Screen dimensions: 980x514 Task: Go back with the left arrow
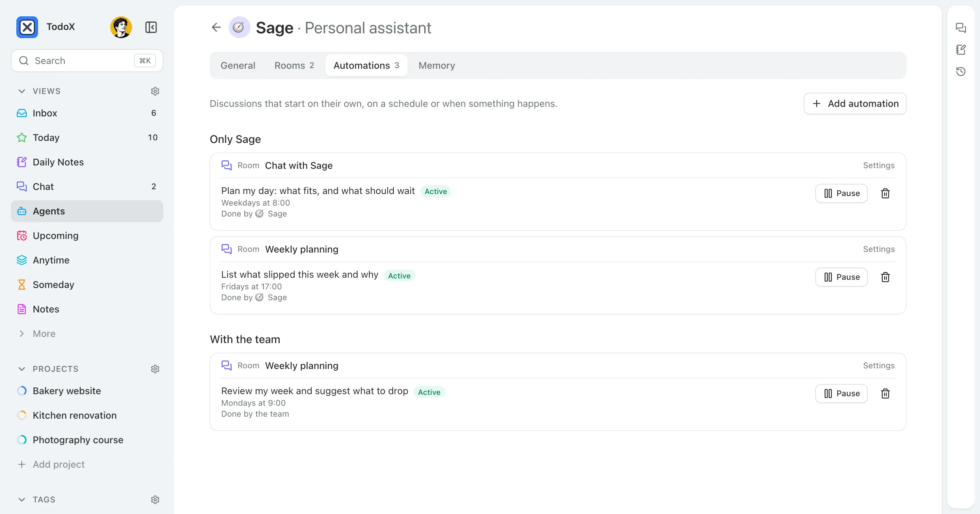[216, 27]
